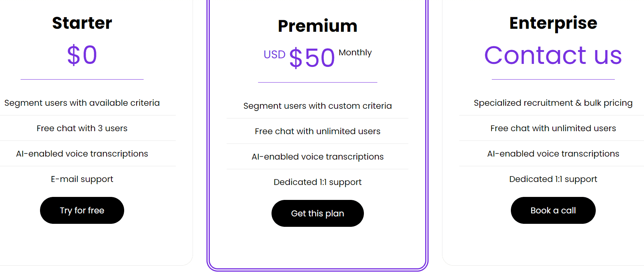Select the Premium plan heading
644x278 pixels.
click(318, 26)
